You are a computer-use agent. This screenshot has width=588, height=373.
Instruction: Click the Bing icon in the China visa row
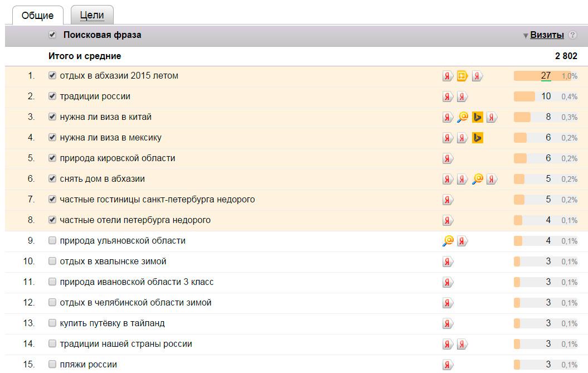click(477, 117)
